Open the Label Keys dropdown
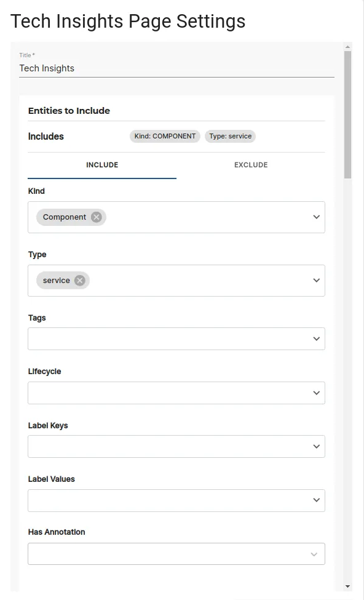Viewport: 364px width, 600px height. click(x=316, y=446)
